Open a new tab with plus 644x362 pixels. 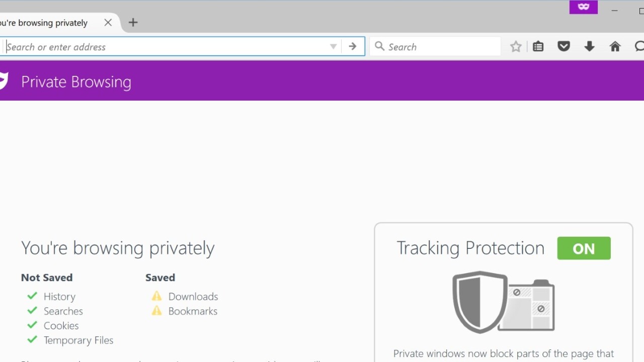(x=133, y=23)
